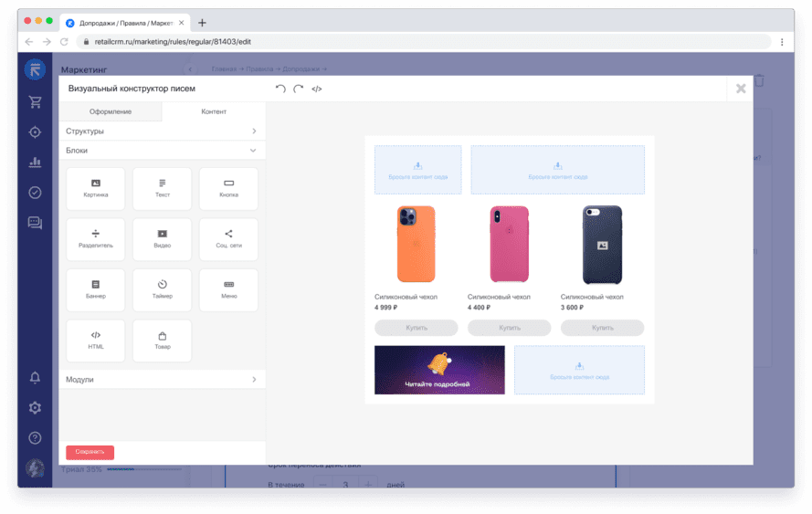The height and width of the screenshot is (514, 812).
Task: Close the Допродажи browser tab
Action: coord(181,23)
